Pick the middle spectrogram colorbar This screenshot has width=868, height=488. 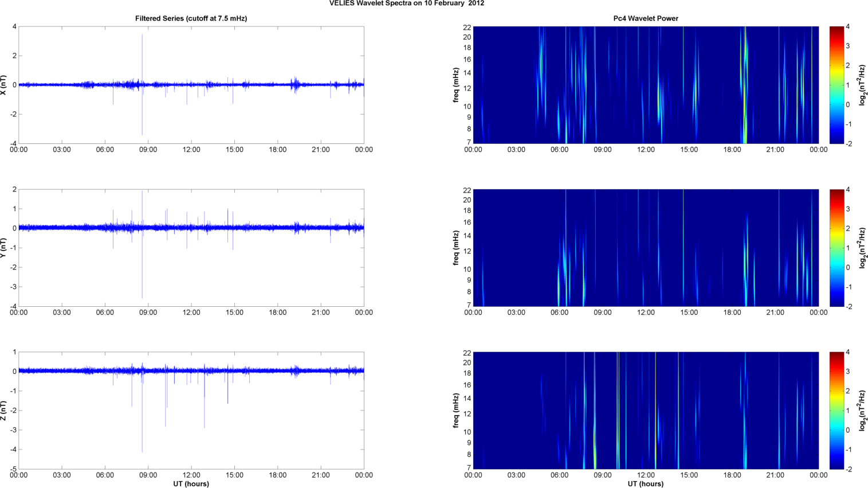836,248
